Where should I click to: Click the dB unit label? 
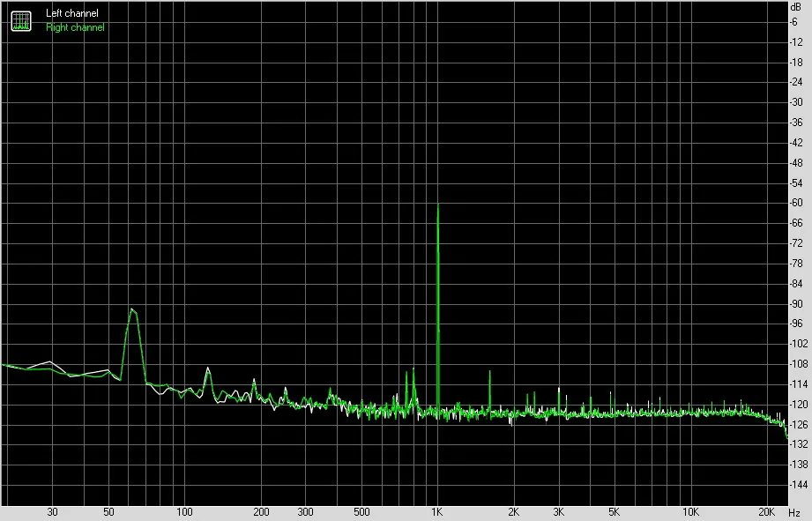(x=796, y=7)
